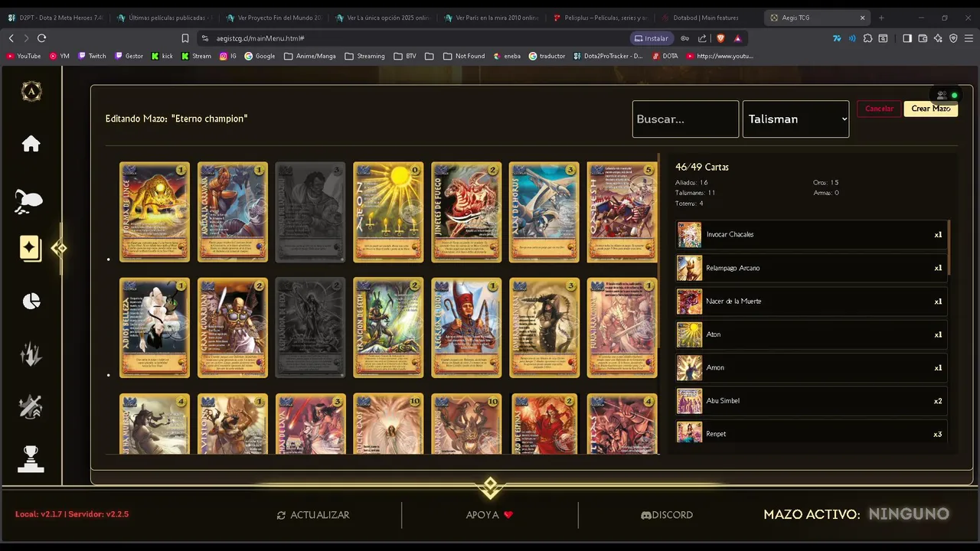
Task: Click the crystal shards sidebar icon
Action: [31, 354]
